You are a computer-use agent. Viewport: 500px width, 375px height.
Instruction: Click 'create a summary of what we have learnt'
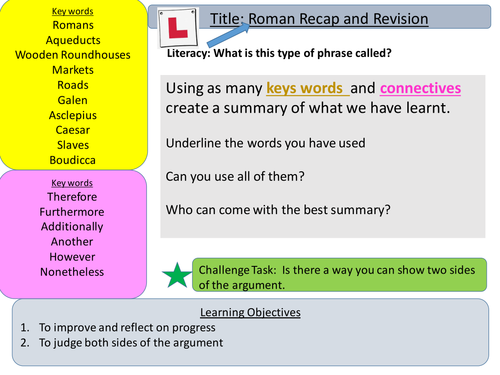click(308, 108)
